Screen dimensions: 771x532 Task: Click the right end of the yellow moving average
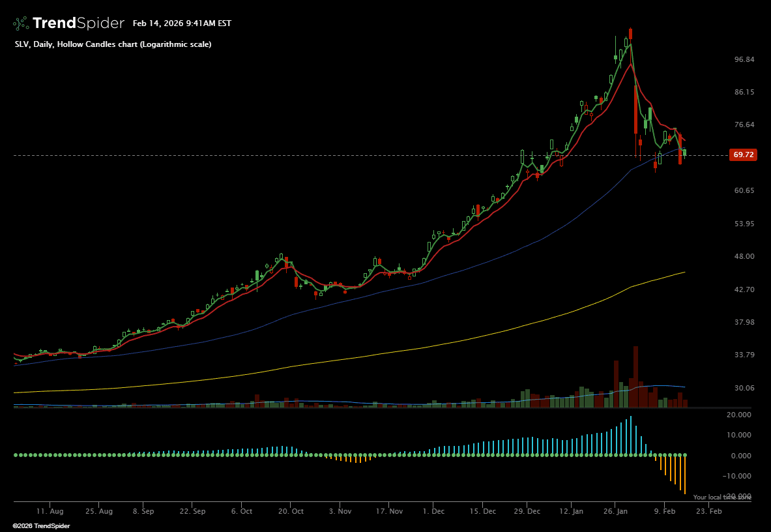tap(684, 273)
